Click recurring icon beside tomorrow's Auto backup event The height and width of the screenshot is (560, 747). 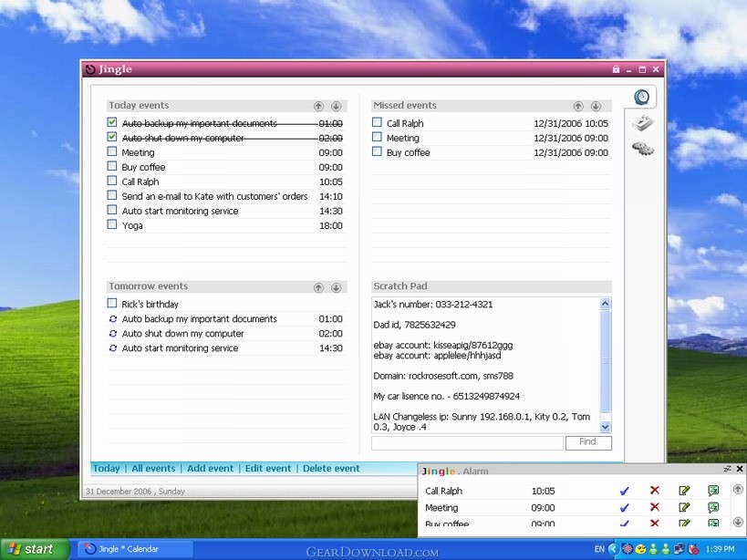point(113,319)
